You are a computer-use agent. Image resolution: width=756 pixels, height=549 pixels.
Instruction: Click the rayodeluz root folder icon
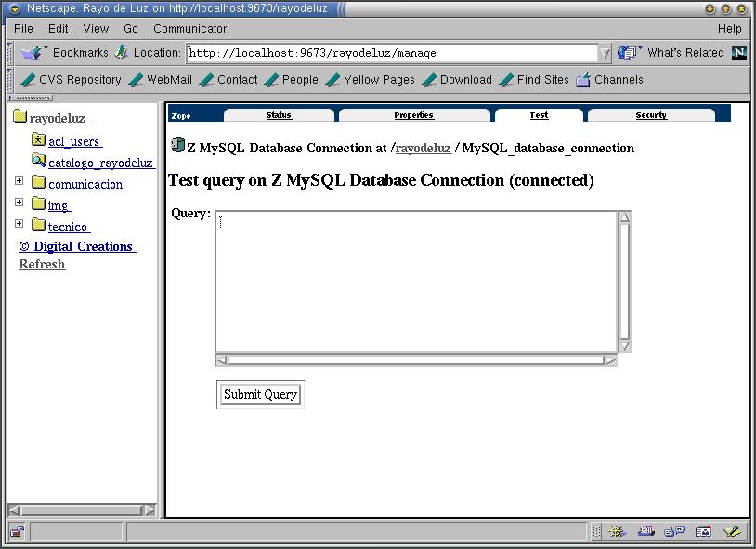(x=20, y=116)
